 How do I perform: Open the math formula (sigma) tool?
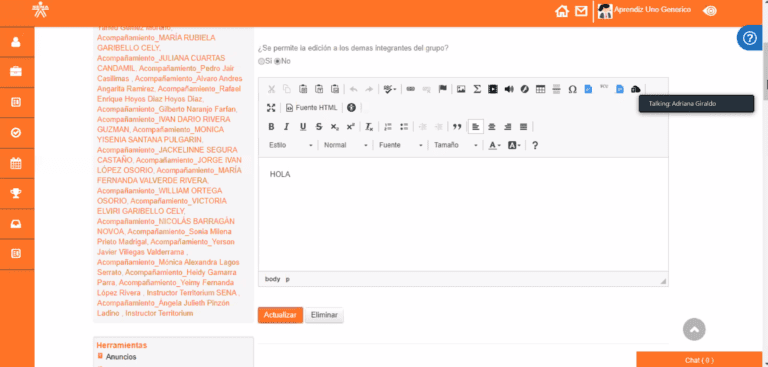click(x=477, y=89)
